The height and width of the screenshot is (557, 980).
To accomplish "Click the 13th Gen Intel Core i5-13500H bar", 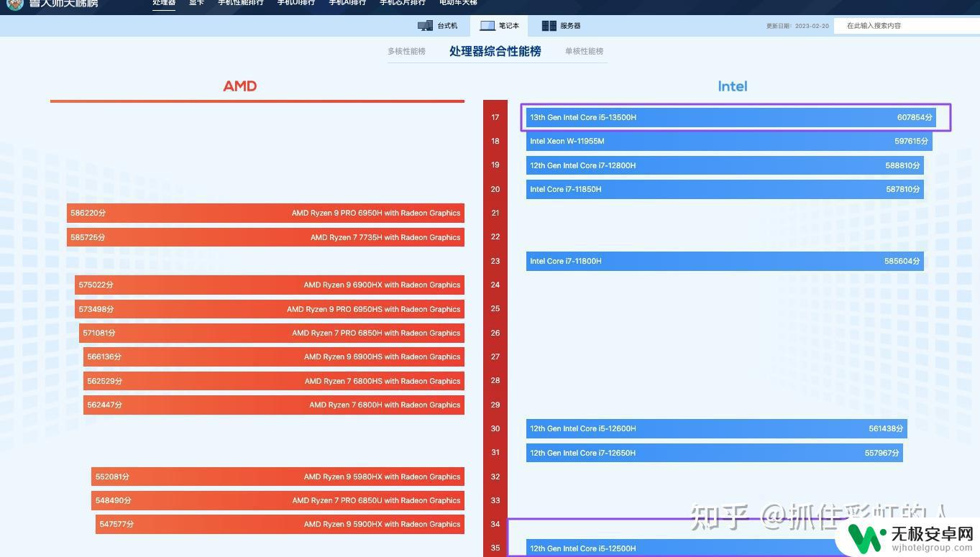I will tap(731, 117).
